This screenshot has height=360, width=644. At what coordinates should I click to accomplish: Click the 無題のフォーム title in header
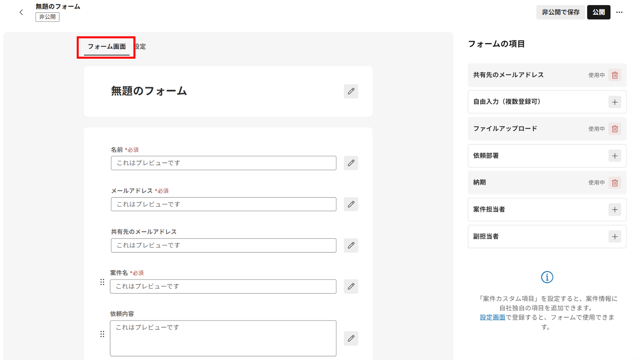click(58, 6)
